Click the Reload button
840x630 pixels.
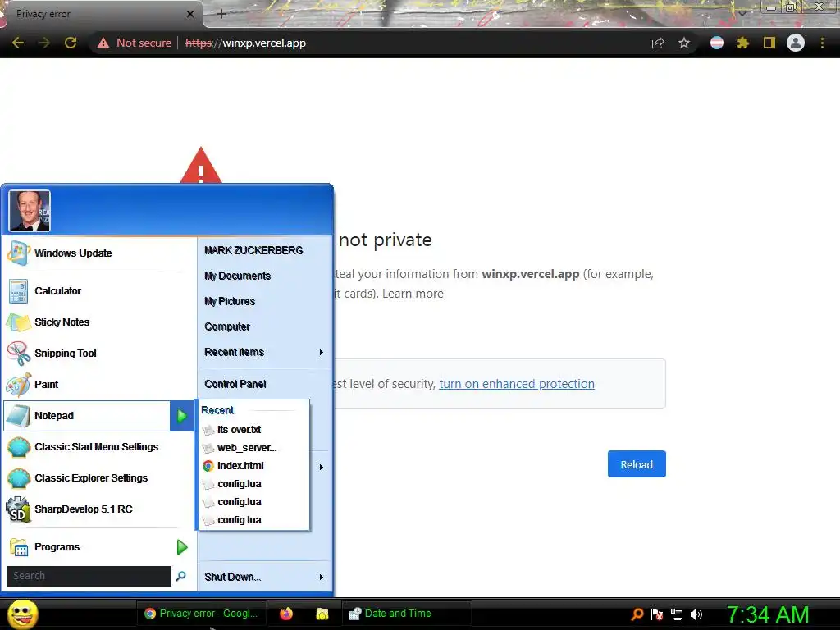(637, 464)
